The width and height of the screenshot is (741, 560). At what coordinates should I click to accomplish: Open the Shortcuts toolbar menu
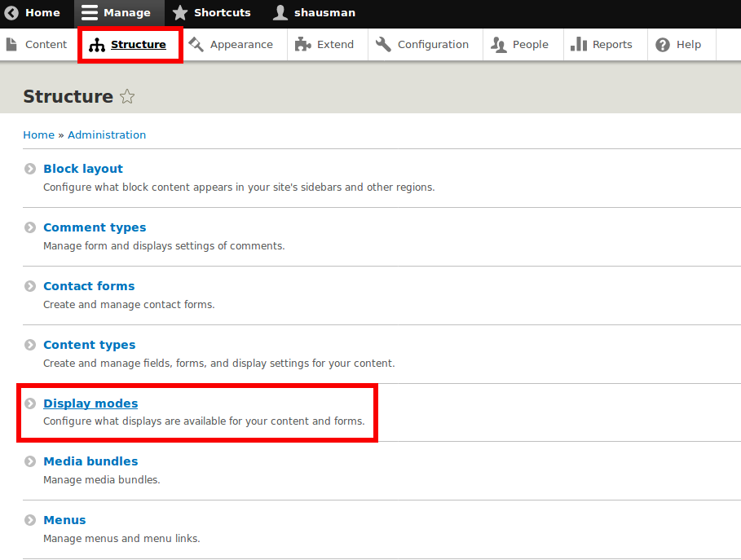coord(211,13)
